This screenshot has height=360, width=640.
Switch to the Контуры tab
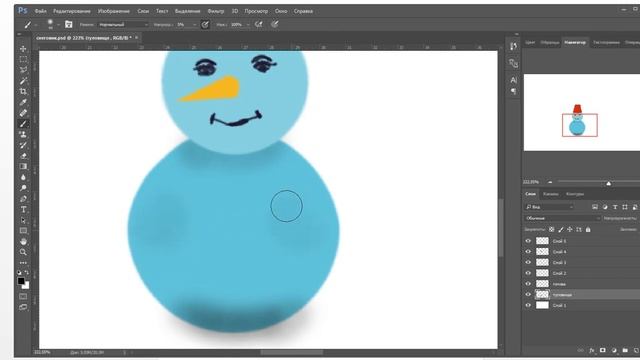coord(575,194)
